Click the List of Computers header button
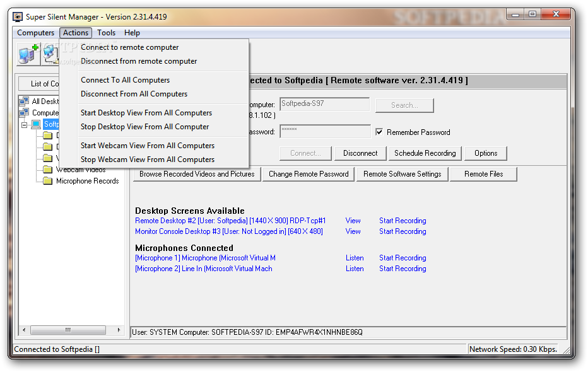588x372 pixels. pos(39,83)
